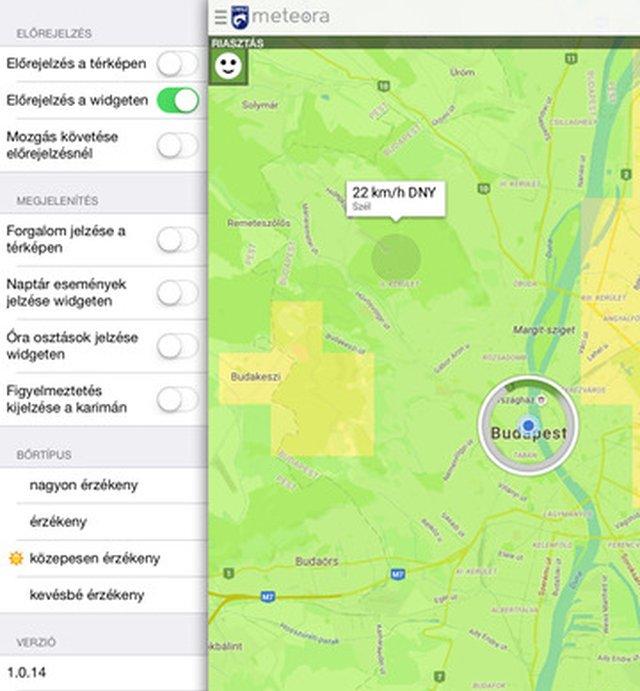640x691 pixels.
Task: Click the Solymár map label
Action: [x=260, y=105]
